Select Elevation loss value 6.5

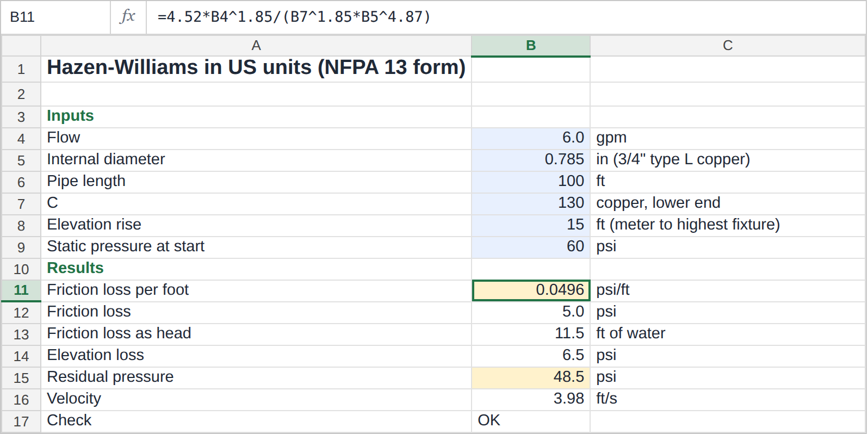pos(531,356)
